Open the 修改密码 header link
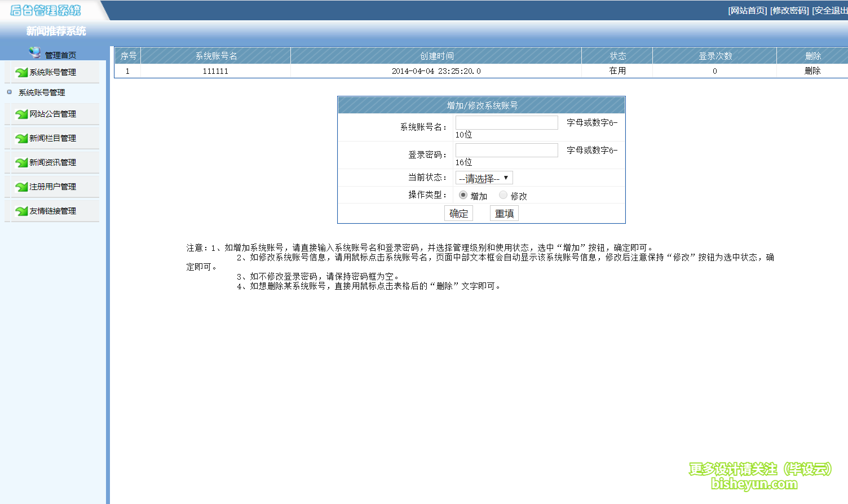Viewport: 848px width, 504px height. 789,10
